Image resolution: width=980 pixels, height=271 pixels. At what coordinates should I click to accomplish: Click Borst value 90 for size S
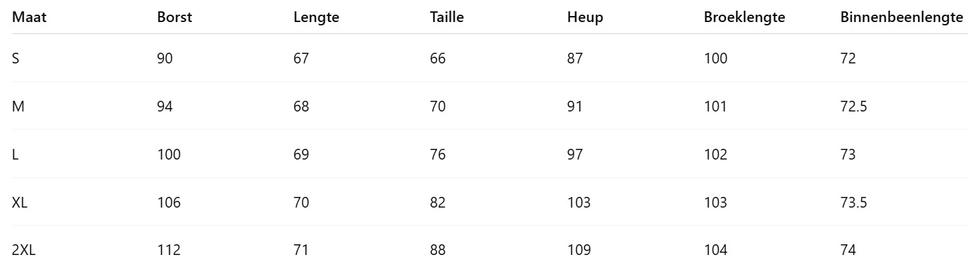point(165,59)
